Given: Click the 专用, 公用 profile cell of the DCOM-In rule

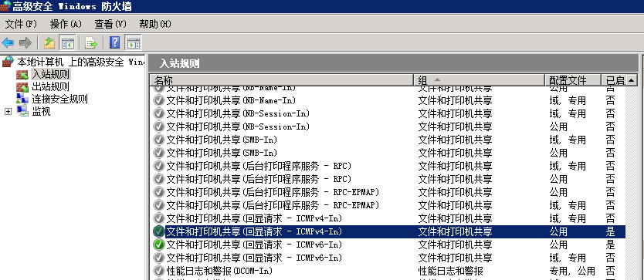Looking at the screenshot, I should click(x=572, y=271).
